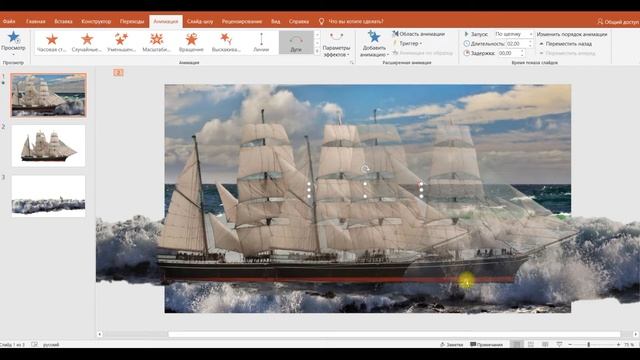The height and width of the screenshot is (360, 640).
Task: Click the Задержка delay field
Action: pyautogui.click(x=509, y=53)
